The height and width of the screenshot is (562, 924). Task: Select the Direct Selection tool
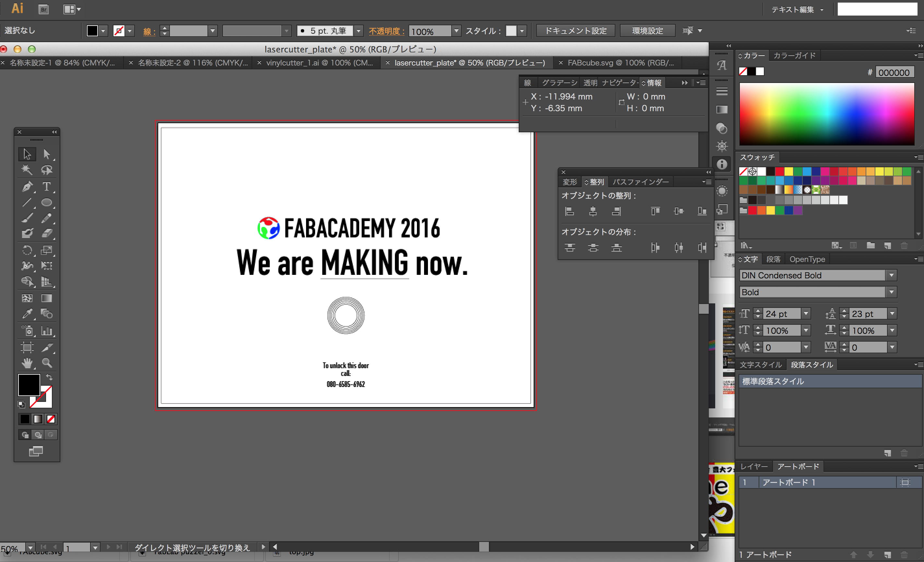coord(46,154)
